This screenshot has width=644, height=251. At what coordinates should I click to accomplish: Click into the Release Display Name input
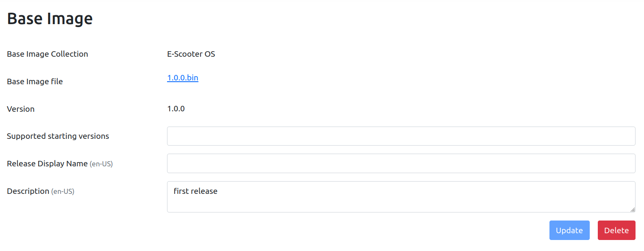point(401,163)
